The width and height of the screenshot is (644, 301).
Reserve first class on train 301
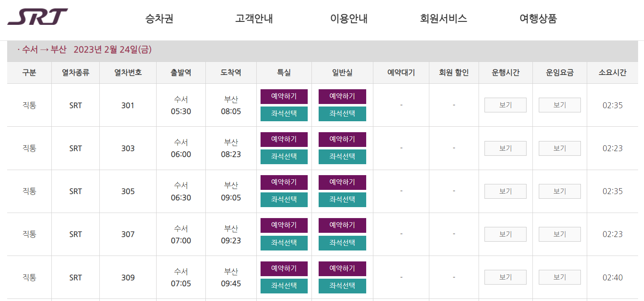coord(284,96)
